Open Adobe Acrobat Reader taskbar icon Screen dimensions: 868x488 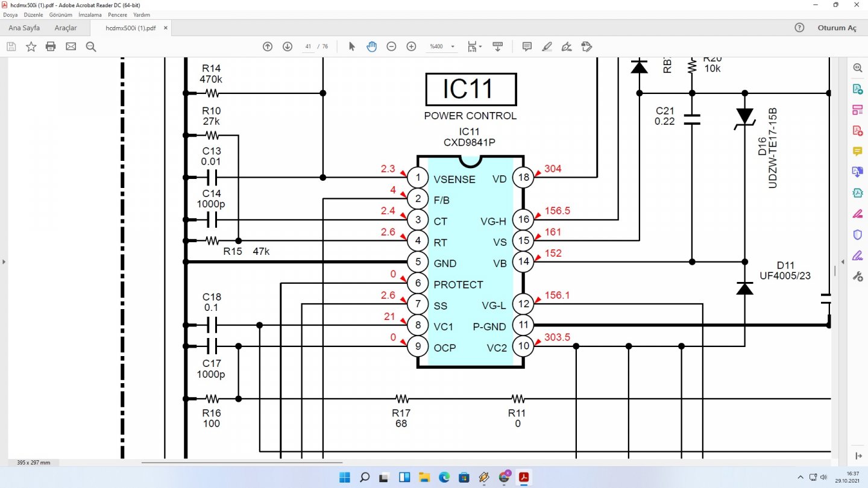point(524,478)
